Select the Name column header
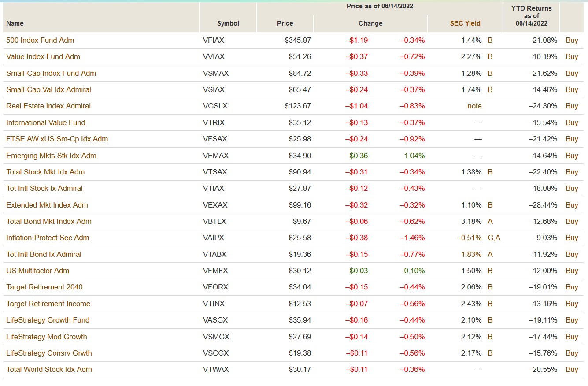 click(x=15, y=23)
